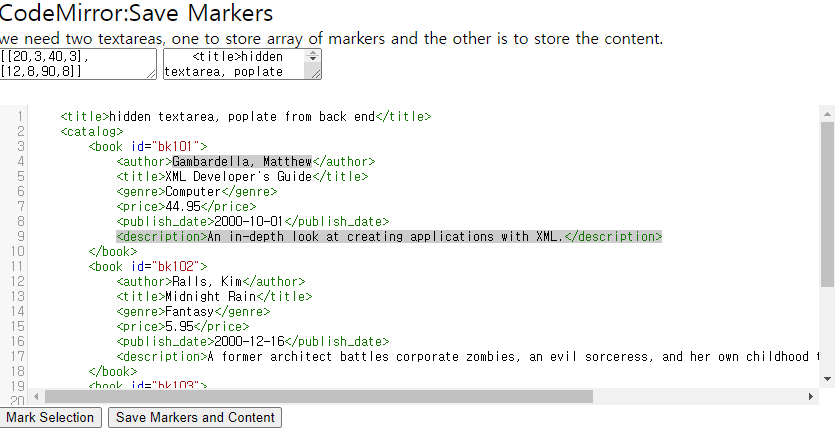Click publish date 2000-12-16
The height and width of the screenshot is (432, 835).
click(249, 341)
